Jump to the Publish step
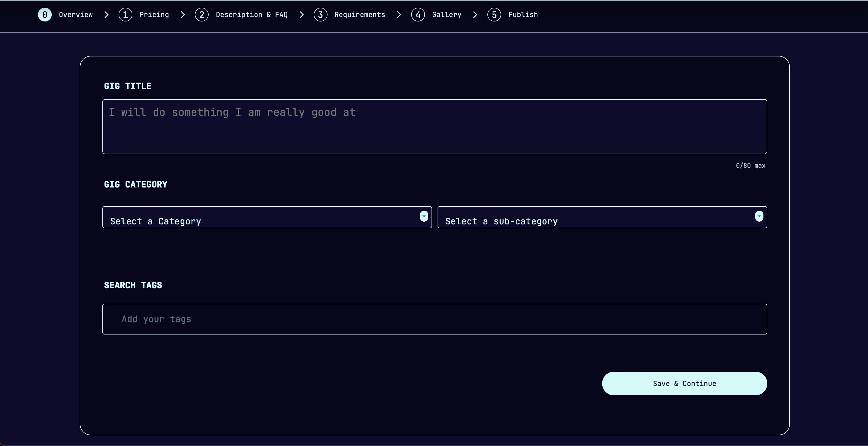This screenshot has width=868, height=446. (x=523, y=15)
